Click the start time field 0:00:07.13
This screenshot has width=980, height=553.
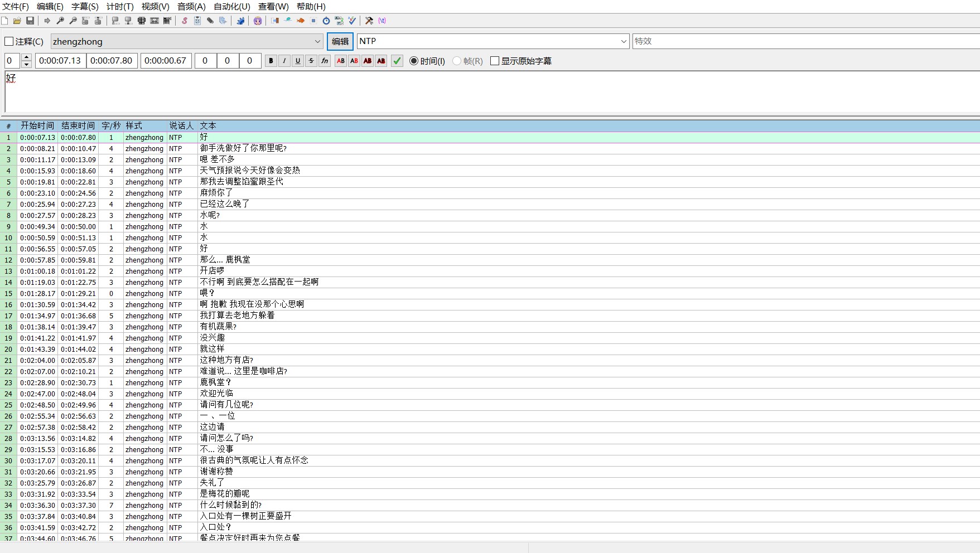click(x=60, y=61)
